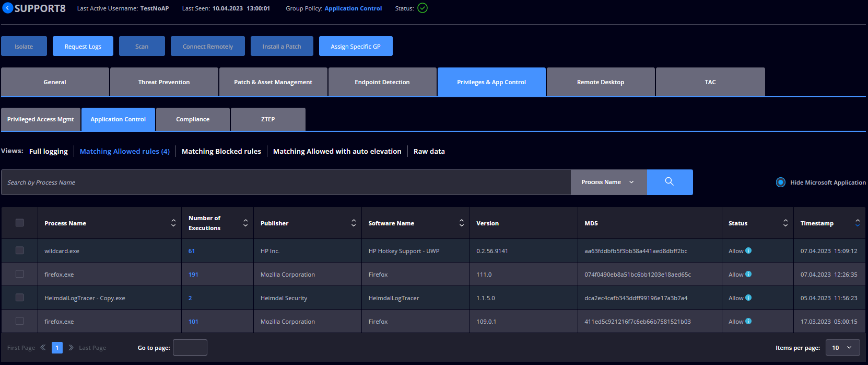Open the Application Control group policy link
The image size is (868, 365).
(353, 8)
